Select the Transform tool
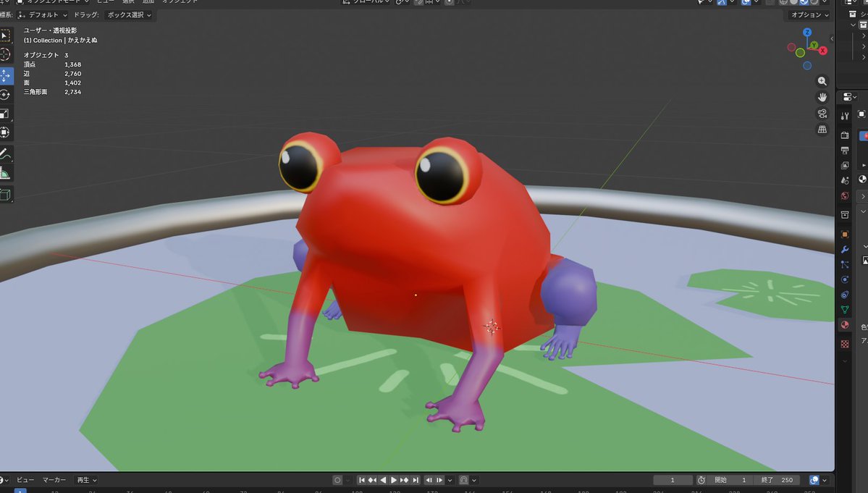 click(x=5, y=132)
